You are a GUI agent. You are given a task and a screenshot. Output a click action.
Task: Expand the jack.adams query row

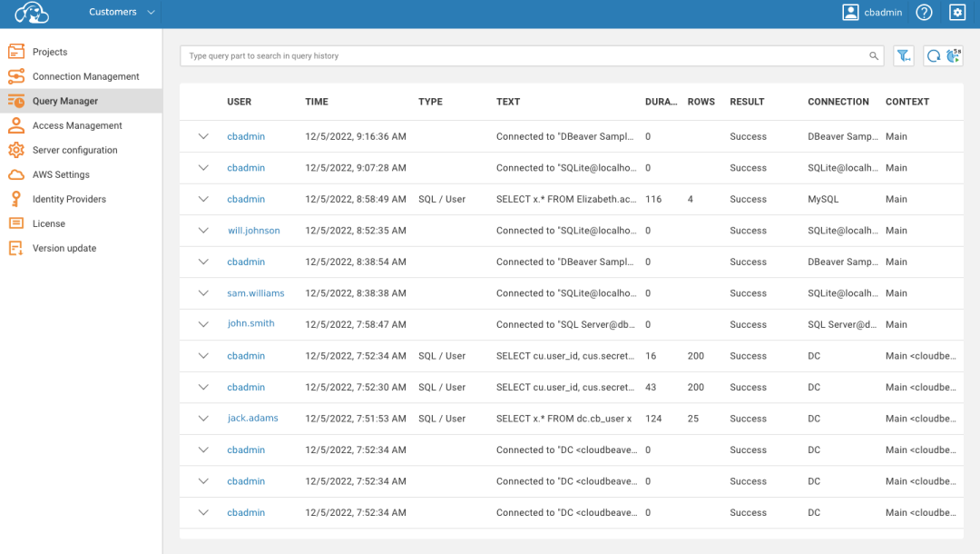203,419
